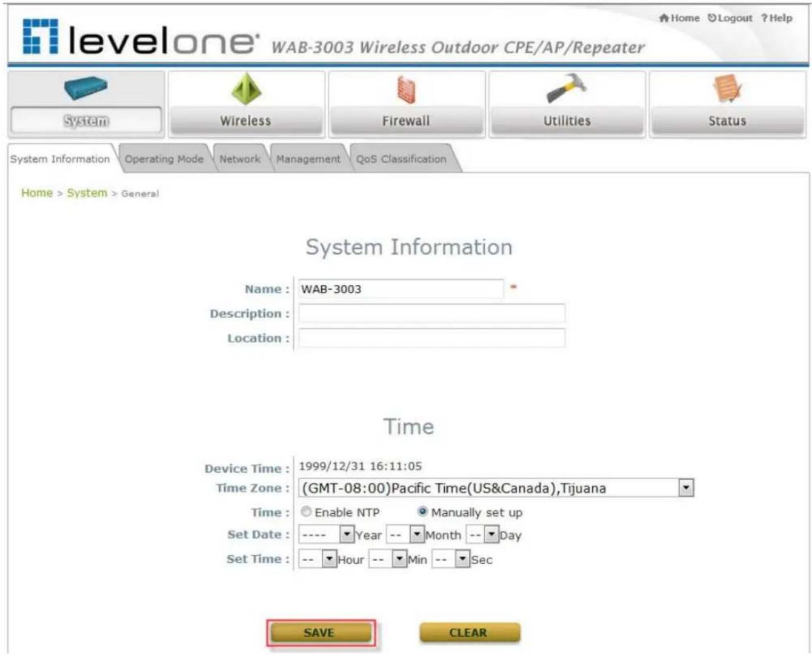This screenshot has width=812, height=655.
Task: Open the Utilities main menu button
Action: click(x=567, y=121)
